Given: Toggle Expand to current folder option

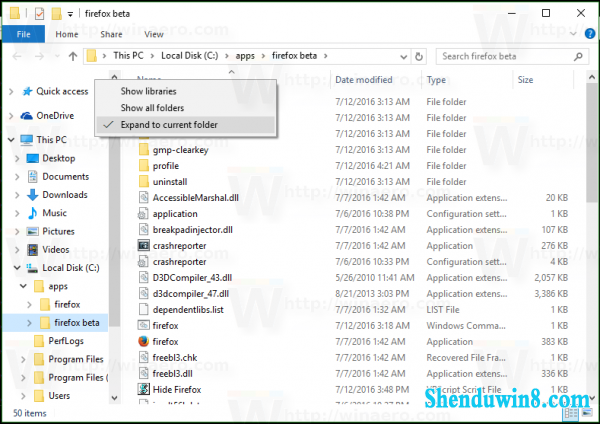Looking at the screenshot, I should [185, 125].
